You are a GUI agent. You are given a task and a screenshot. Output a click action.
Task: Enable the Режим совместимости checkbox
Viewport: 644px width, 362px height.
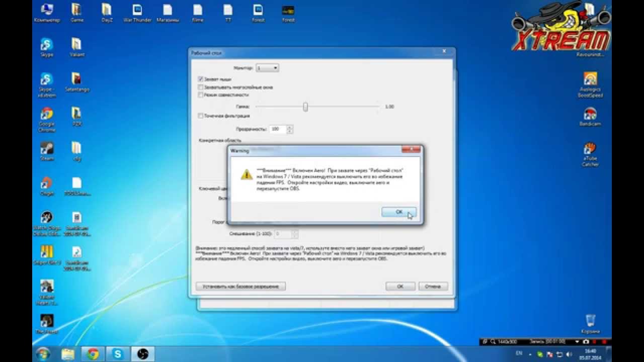click(201, 95)
